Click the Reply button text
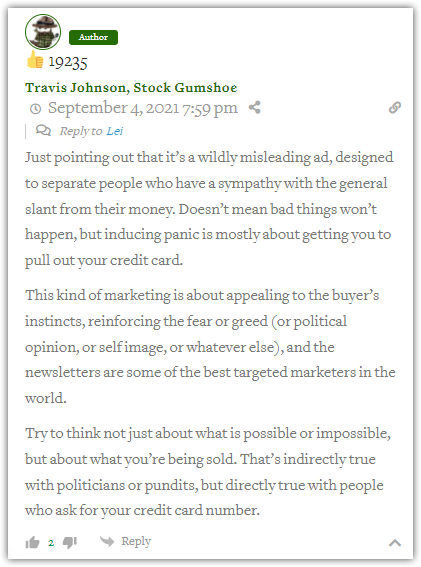This screenshot has height=567, width=421. pyautogui.click(x=136, y=541)
